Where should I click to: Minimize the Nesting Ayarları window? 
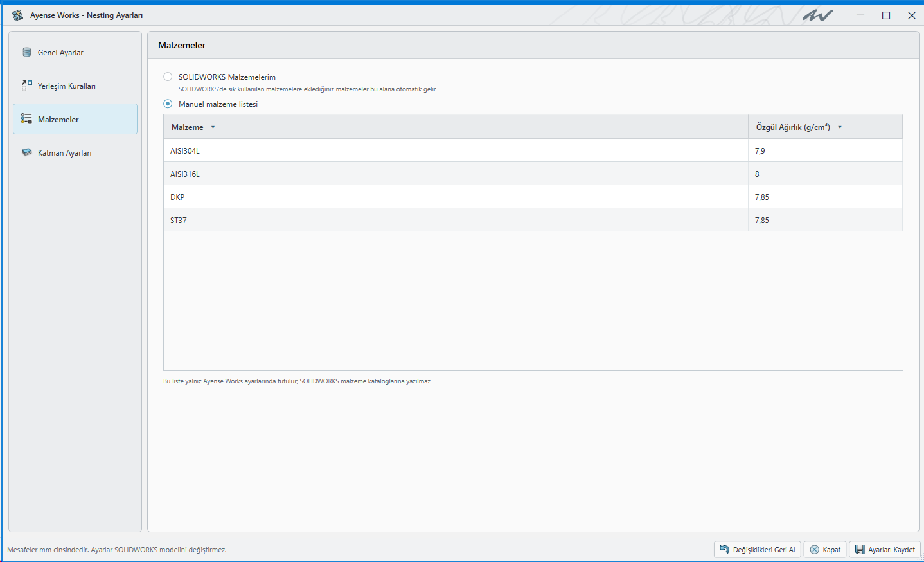tap(860, 15)
